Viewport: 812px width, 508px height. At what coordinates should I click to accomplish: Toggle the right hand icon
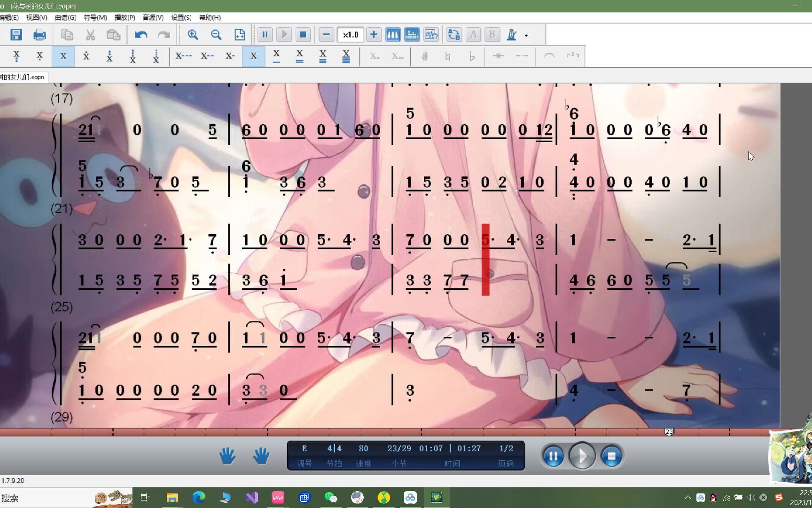tap(261, 456)
